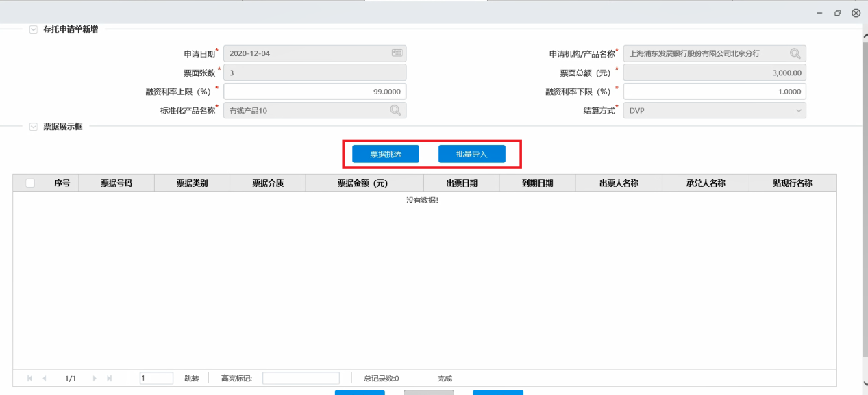This screenshot has height=395, width=868.
Task: Click the 1/1 page indicator
Action: tap(70, 378)
